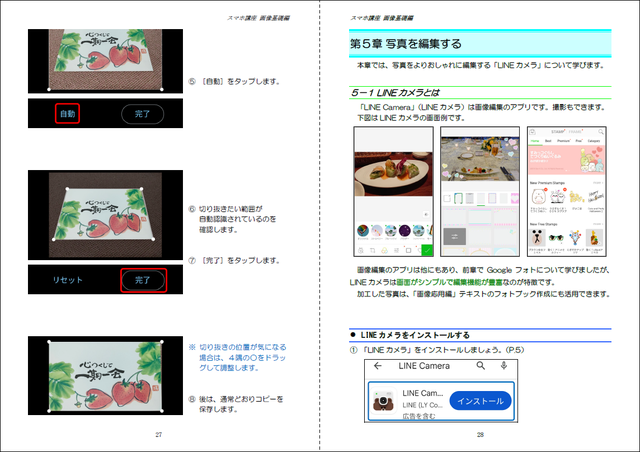The height and width of the screenshot is (452, 640).
Task: Click the green checkmark in LINE Camera editor
Action: point(427,250)
